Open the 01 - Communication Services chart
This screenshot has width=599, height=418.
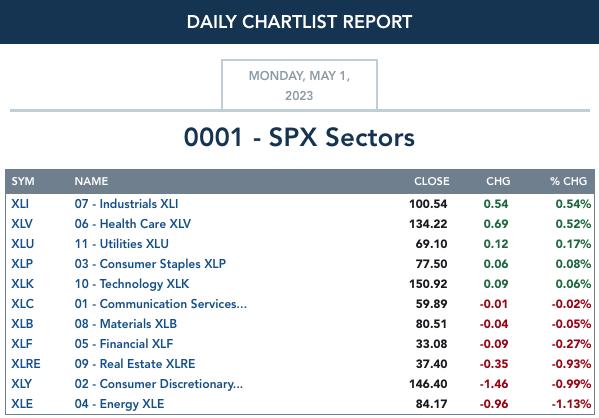[x=161, y=304]
